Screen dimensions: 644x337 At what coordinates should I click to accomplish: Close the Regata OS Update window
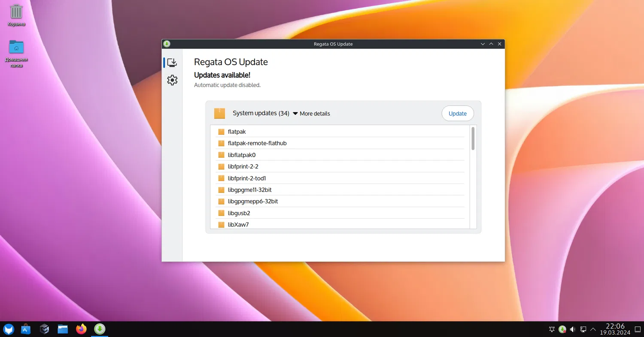499,44
